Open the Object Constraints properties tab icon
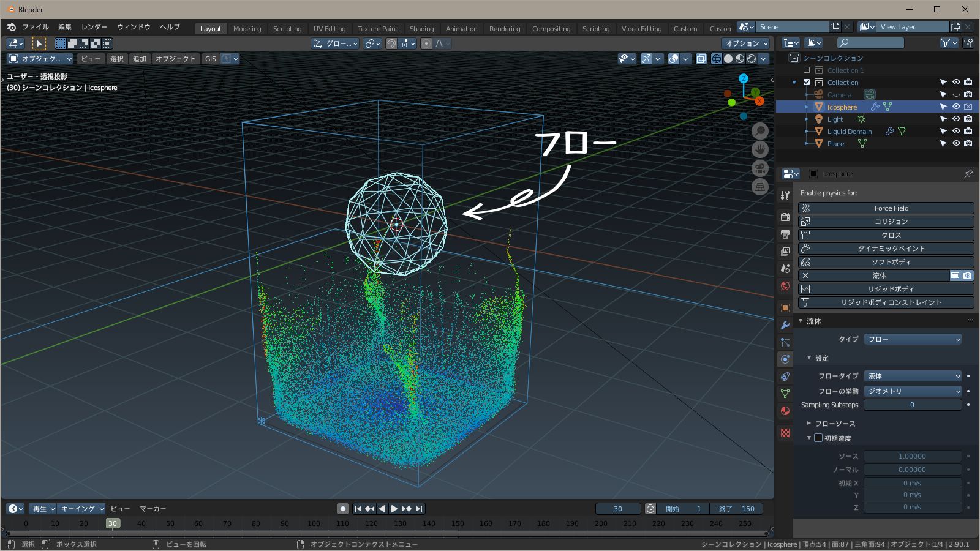This screenshot has height=551, width=980. coord(785,377)
